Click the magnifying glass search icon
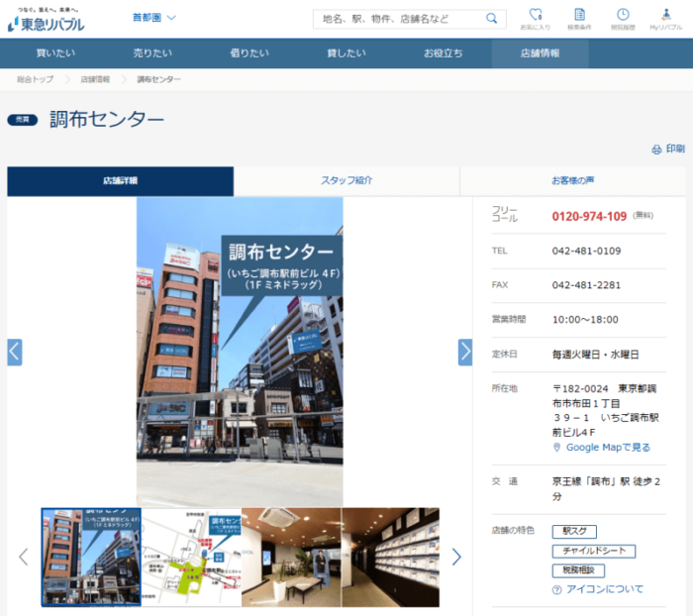693x616 pixels. tap(491, 19)
